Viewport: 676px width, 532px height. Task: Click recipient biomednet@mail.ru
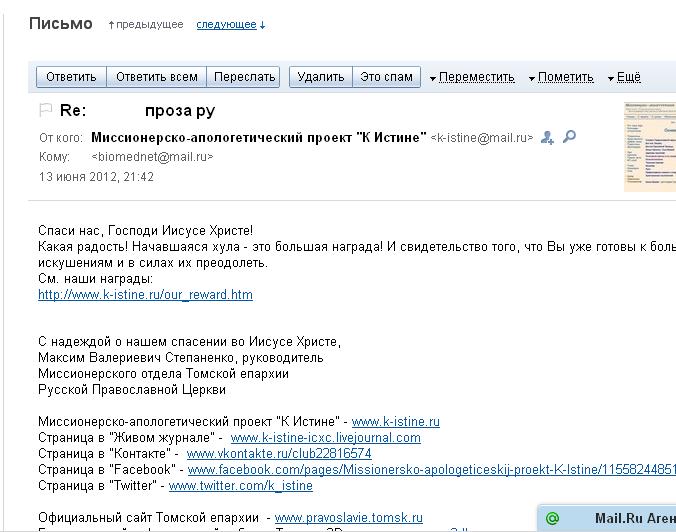click(152, 156)
